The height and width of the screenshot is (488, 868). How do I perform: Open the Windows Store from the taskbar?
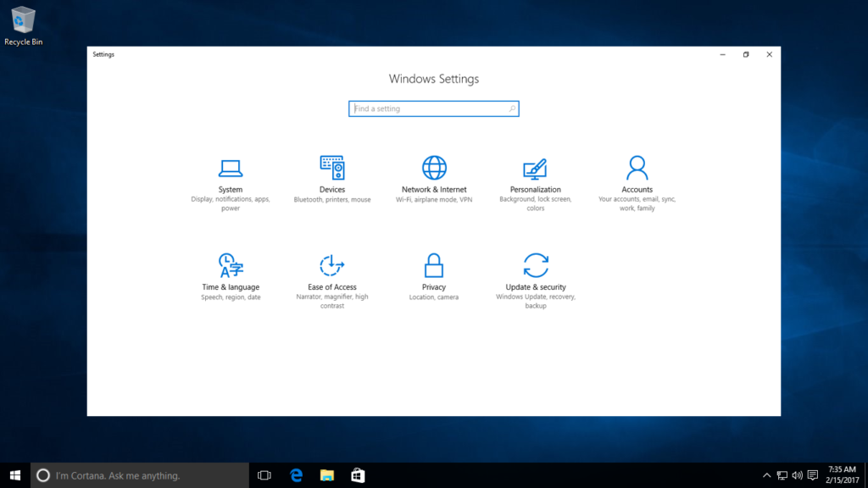[x=357, y=475]
